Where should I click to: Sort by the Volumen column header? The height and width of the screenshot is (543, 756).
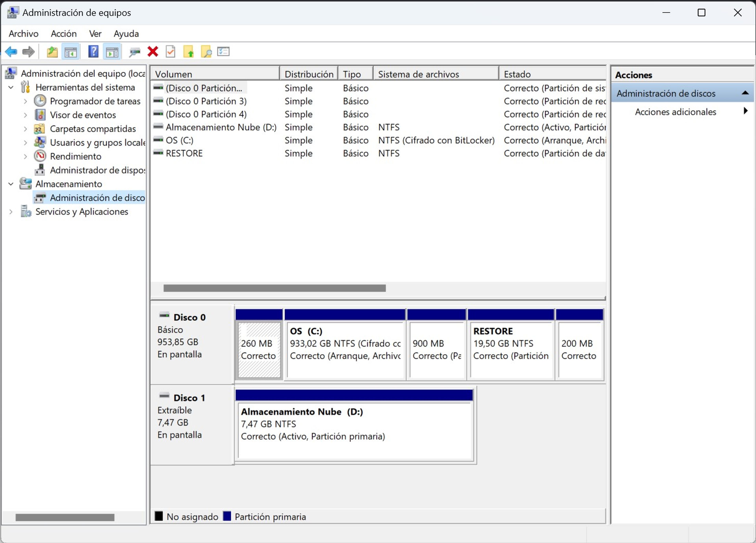point(215,74)
